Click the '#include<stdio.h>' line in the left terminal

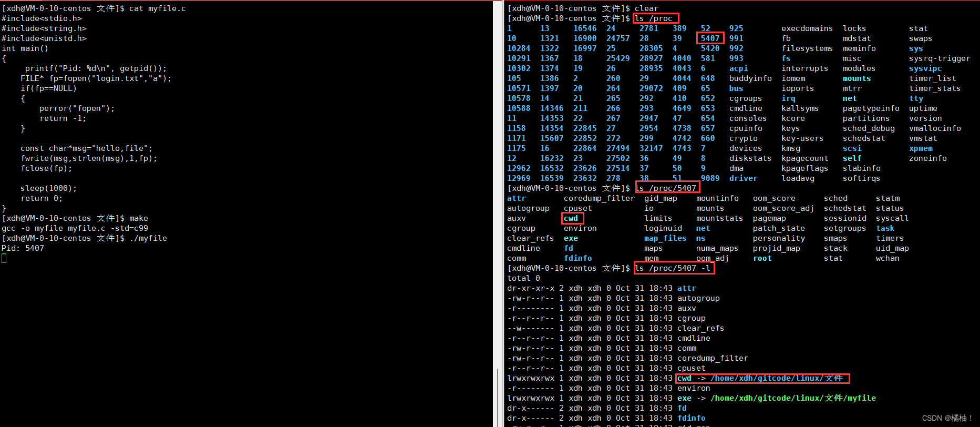click(42, 18)
